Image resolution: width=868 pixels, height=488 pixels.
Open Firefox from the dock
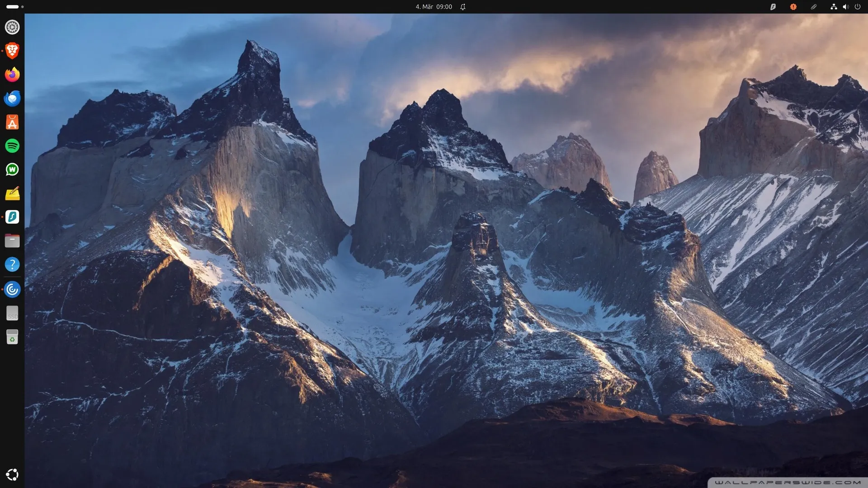pos(12,75)
